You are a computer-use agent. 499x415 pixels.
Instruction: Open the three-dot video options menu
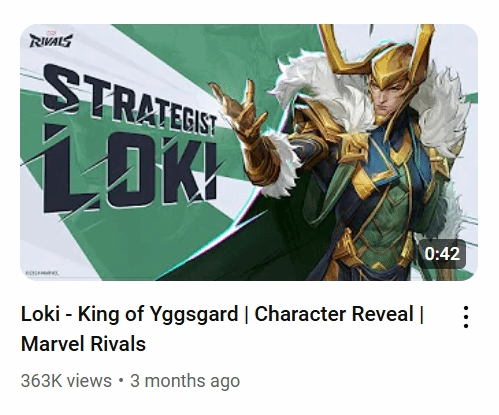tap(466, 317)
